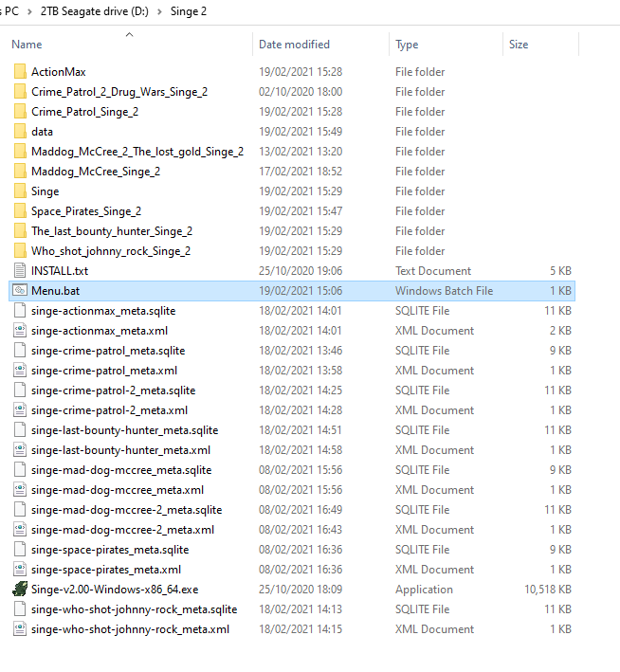Click the singe-crime-patrol-2_meta.xml file icon

[20, 410]
